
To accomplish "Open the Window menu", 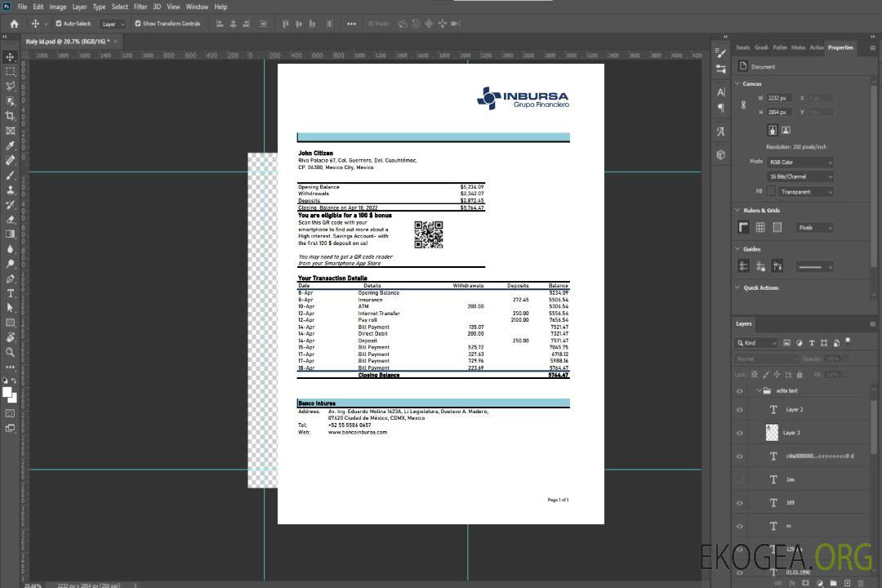I will point(197,7).
